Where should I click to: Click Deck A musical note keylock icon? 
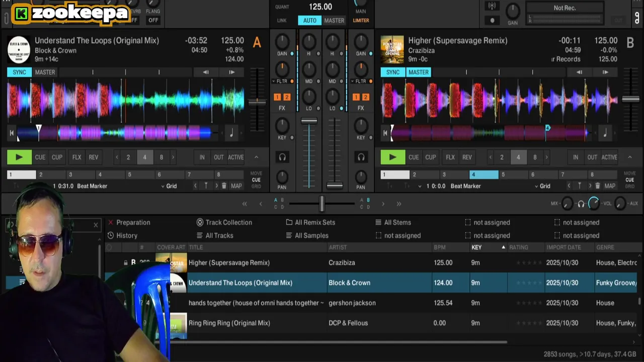(x=231, y=133)
